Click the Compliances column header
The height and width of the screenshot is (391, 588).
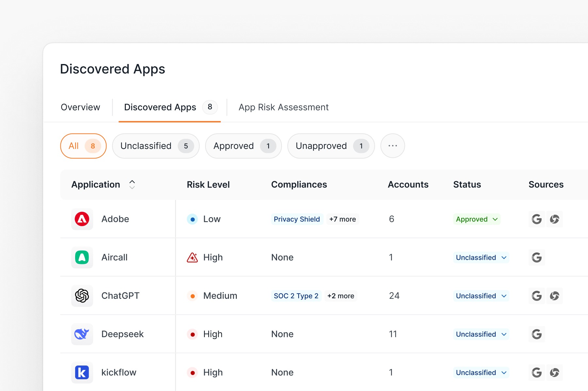tap(299, 185)
